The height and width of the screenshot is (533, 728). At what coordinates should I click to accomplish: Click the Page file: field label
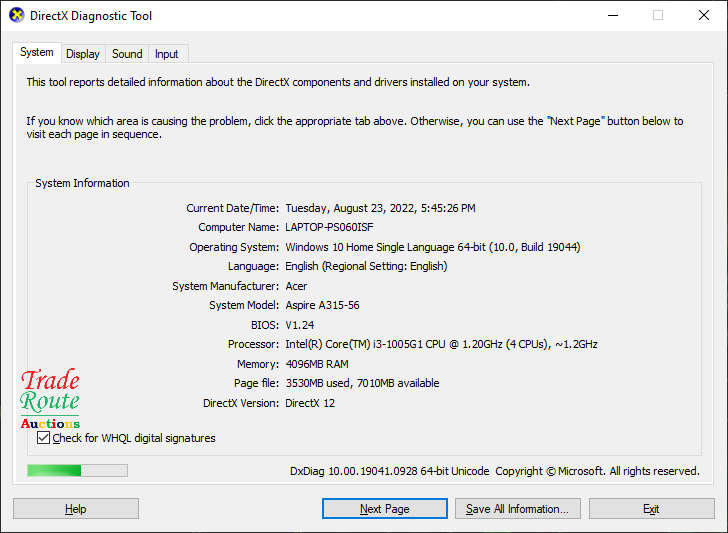(256, 383)
